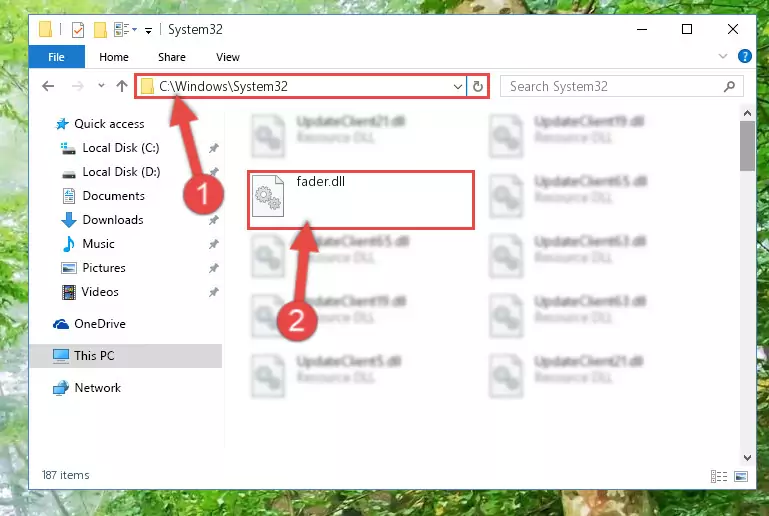The height and width of the screenshot is (516, 769).
Task: Click the address bar path C:\Windows\System32
Action: 223,86
